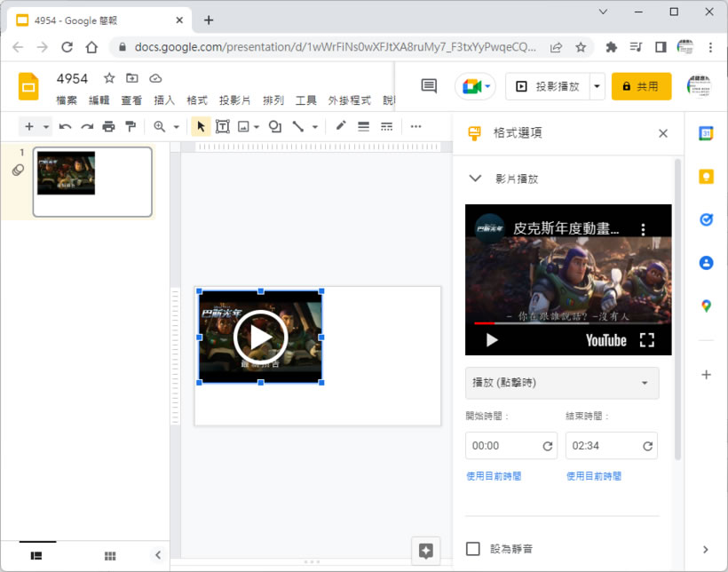Open border weight options
The image size is (728, 572).
pos(363,126)
